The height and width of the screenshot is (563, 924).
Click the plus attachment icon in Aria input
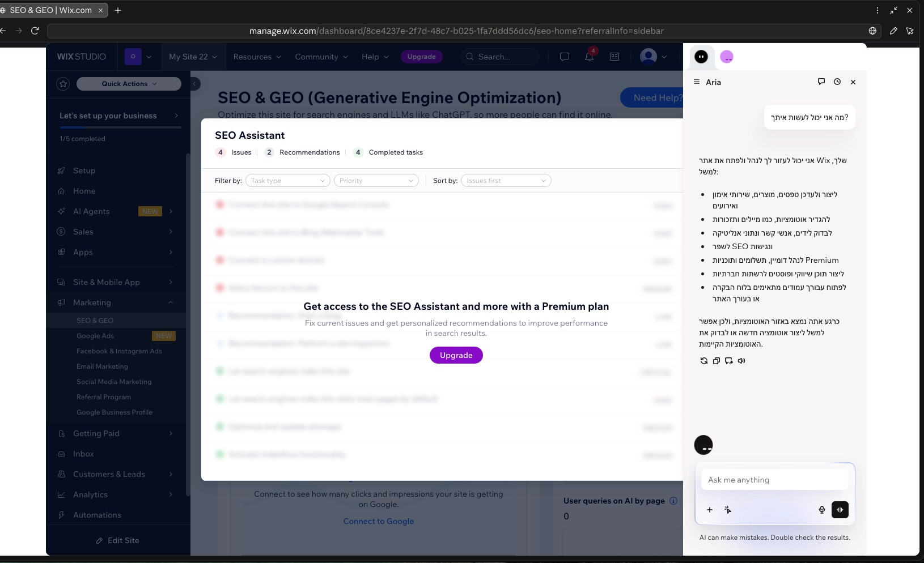click(x=710, y=510)
